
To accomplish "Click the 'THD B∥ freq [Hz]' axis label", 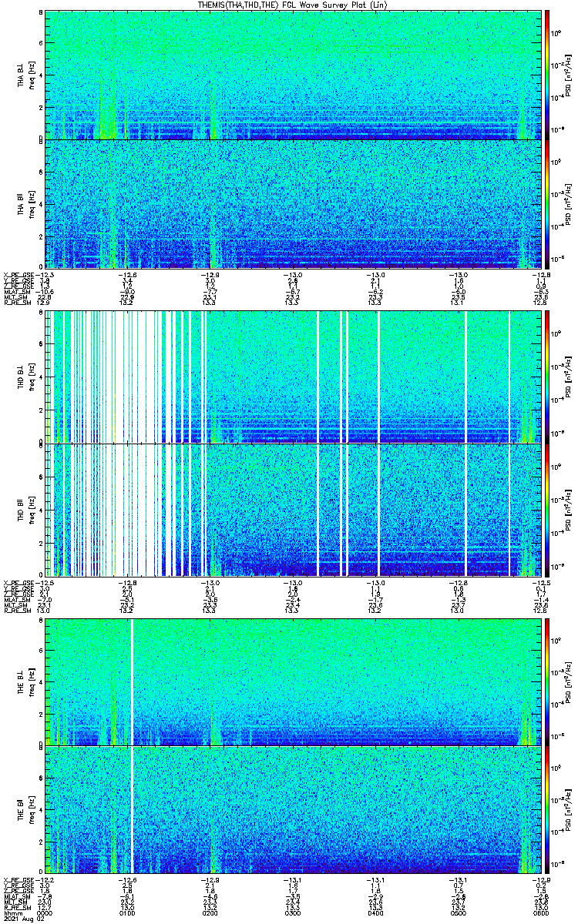I will [x=25, y=509].
